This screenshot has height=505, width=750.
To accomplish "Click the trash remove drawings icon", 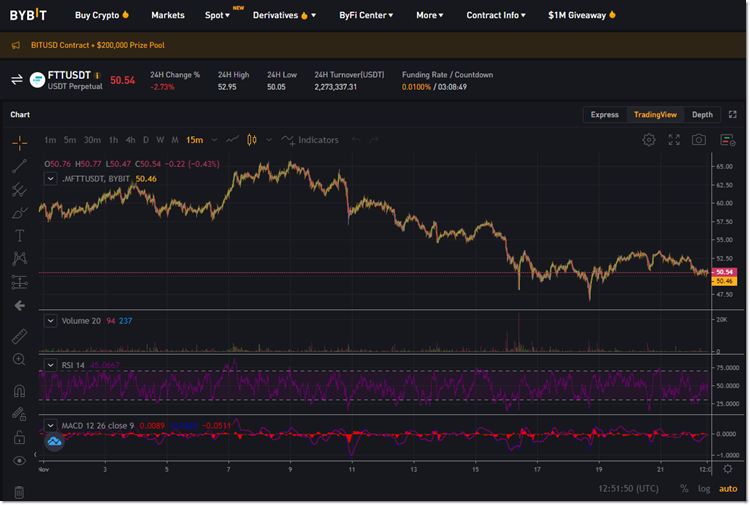I will click(19, 492).
